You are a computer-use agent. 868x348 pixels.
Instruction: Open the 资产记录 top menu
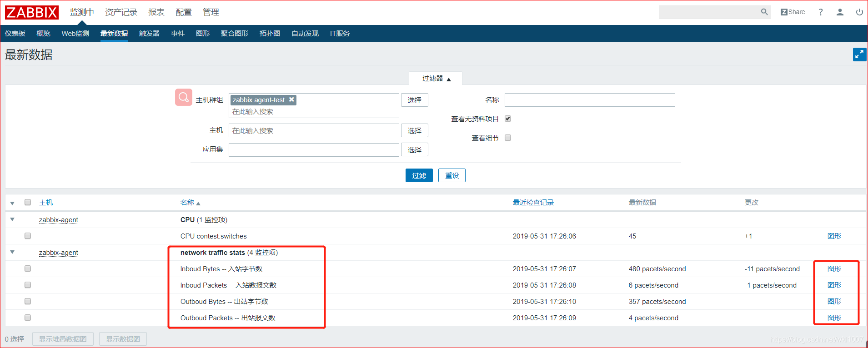coord(121,12)
